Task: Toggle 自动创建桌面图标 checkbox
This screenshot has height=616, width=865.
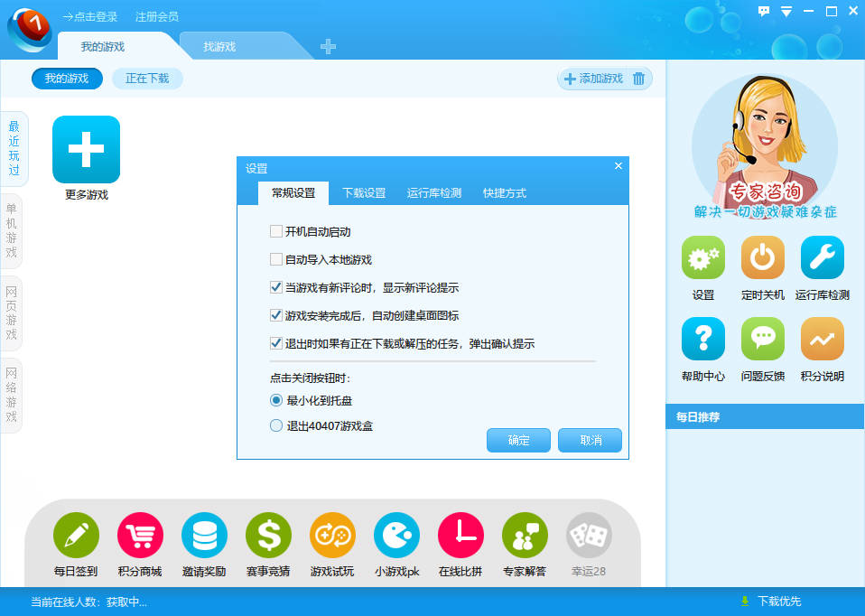Action: point(276,315)
